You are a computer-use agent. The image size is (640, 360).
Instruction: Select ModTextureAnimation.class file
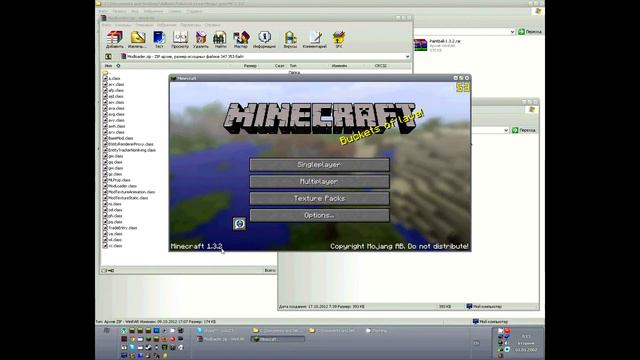(129, 192)
